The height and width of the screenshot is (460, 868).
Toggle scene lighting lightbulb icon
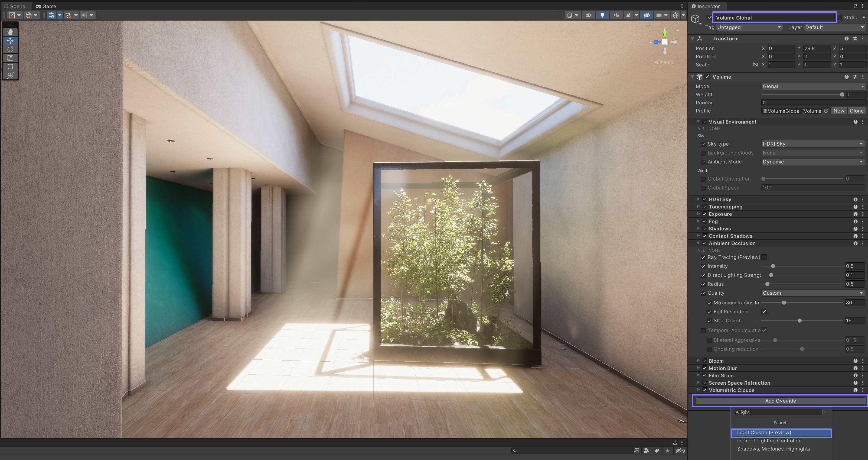point(602,15)
